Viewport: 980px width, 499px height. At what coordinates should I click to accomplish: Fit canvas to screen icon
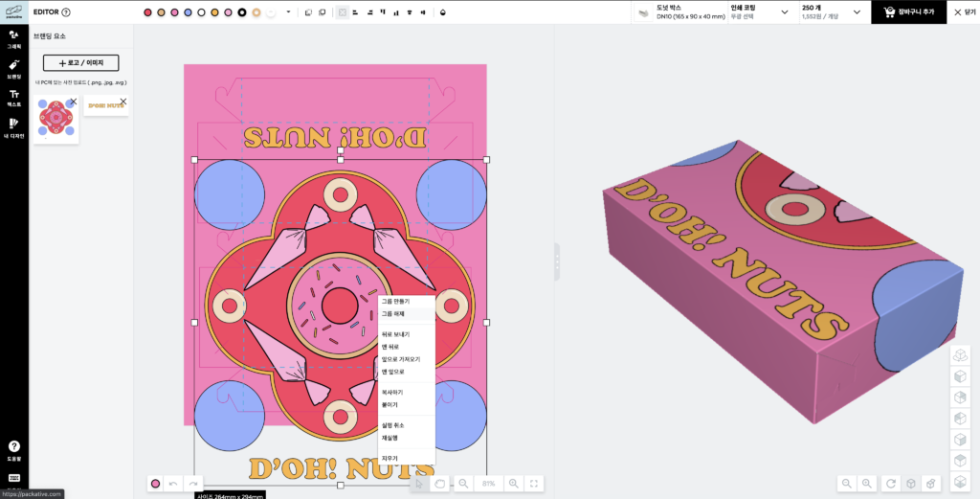pos(534,484)
